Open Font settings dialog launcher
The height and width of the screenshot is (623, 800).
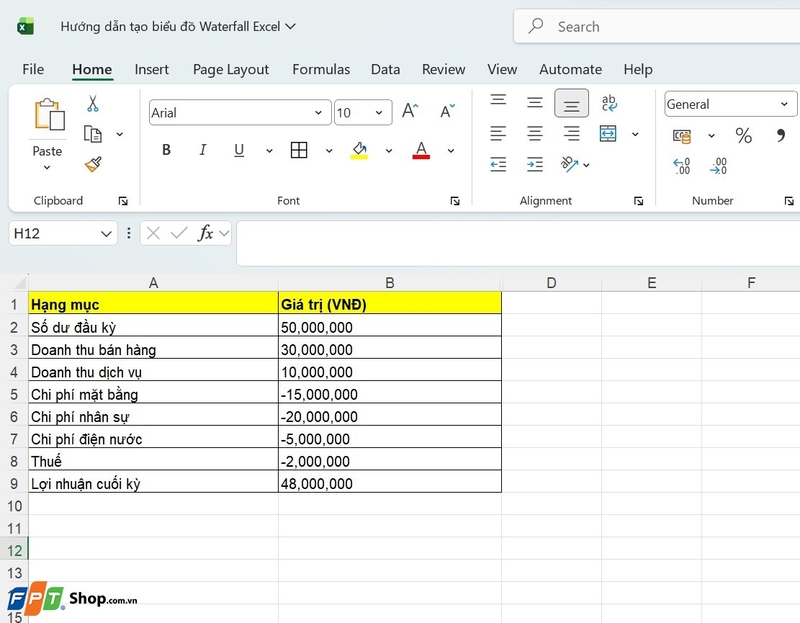click(x=455, y=201)
